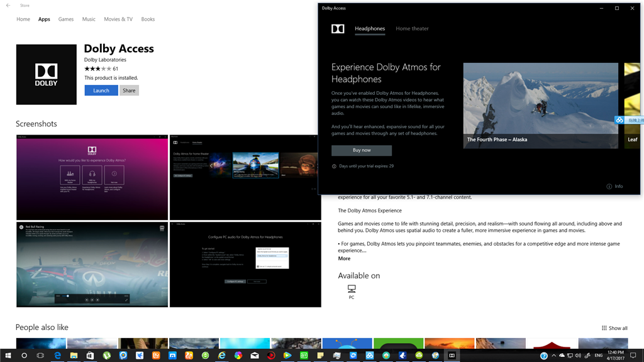644x362 pixels.
Task: Open the green iQIYI taskbar icon
Action: click(304, 356)
